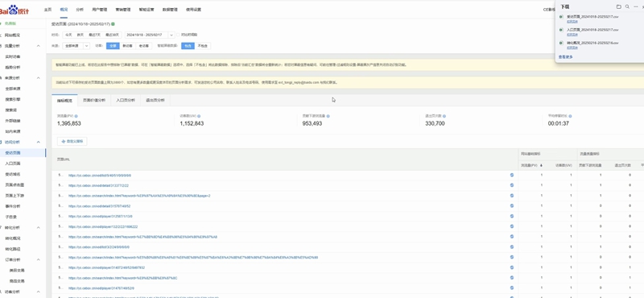This screenshot has width=644, height=298.
Task: Select 老访客 visitor filter
Action: tap(144, 46)
